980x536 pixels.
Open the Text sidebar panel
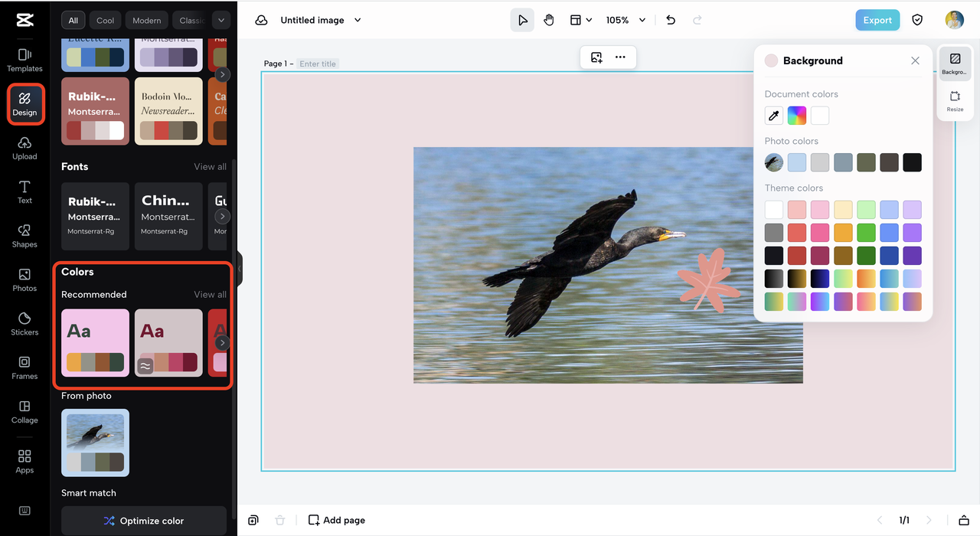pyautogui.click(x=24, y=192)
